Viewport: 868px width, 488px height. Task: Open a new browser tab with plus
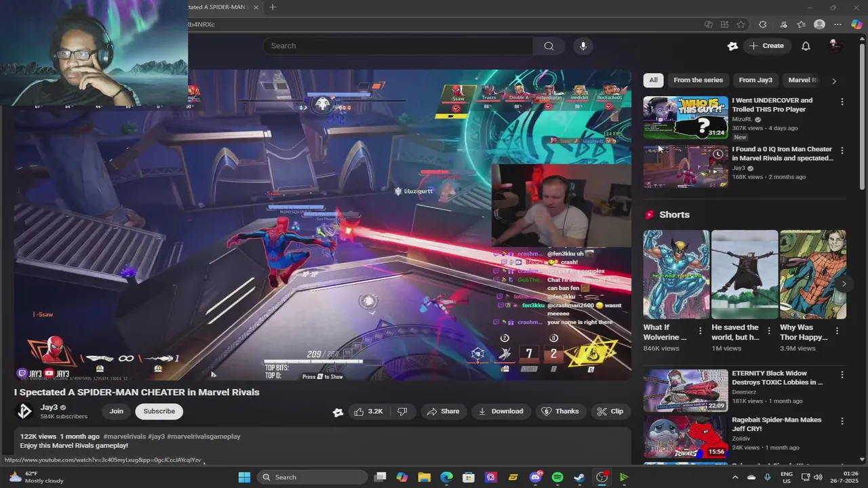pyautogui.click(x=273, y=7)
